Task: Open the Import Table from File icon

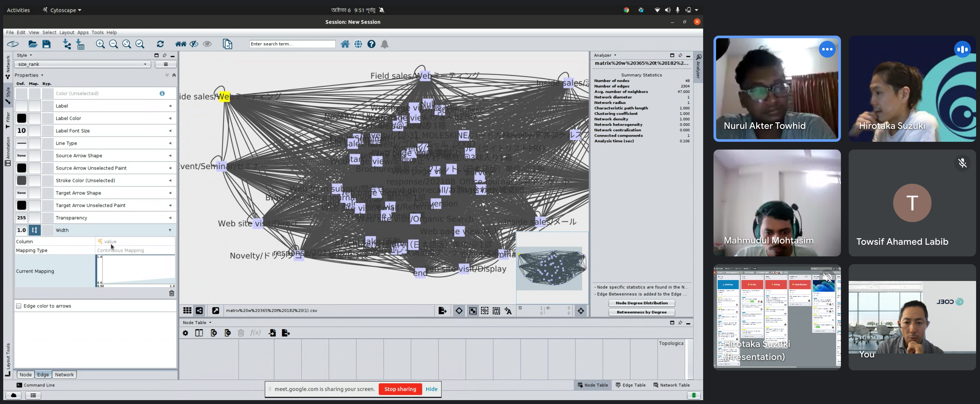Action: pyautogui.click(x=81, y=44)
